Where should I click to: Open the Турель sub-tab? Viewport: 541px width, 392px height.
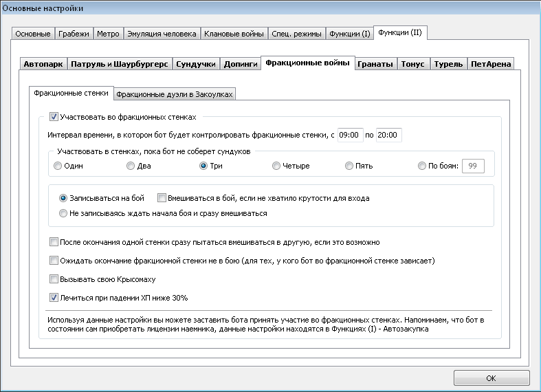coord(448,64)
